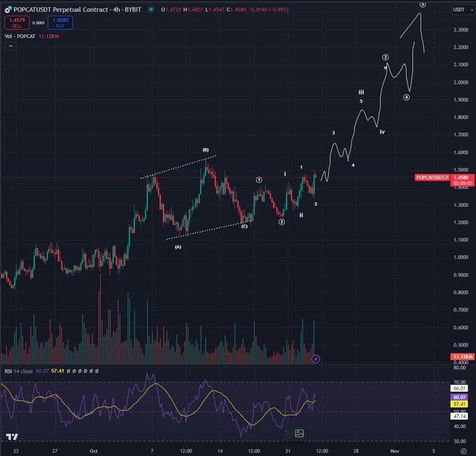Click the purple lightning bolt icon

[316, 359]
